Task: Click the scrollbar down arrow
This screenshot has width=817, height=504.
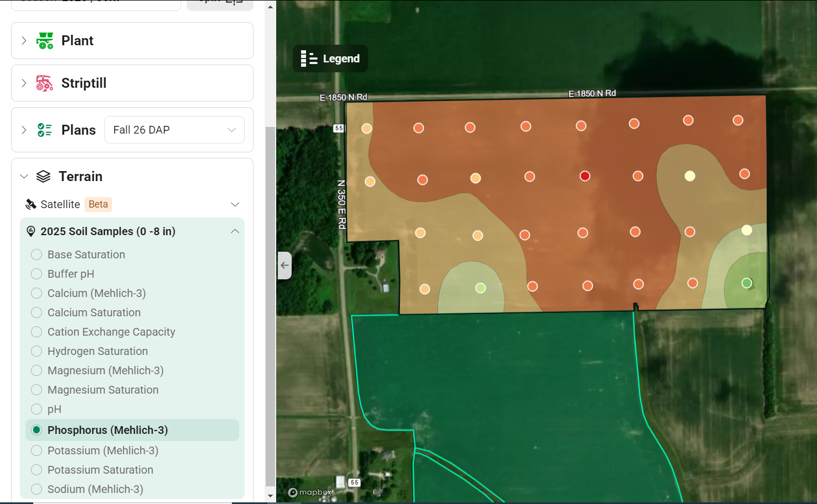Action: tap(270, 495)
